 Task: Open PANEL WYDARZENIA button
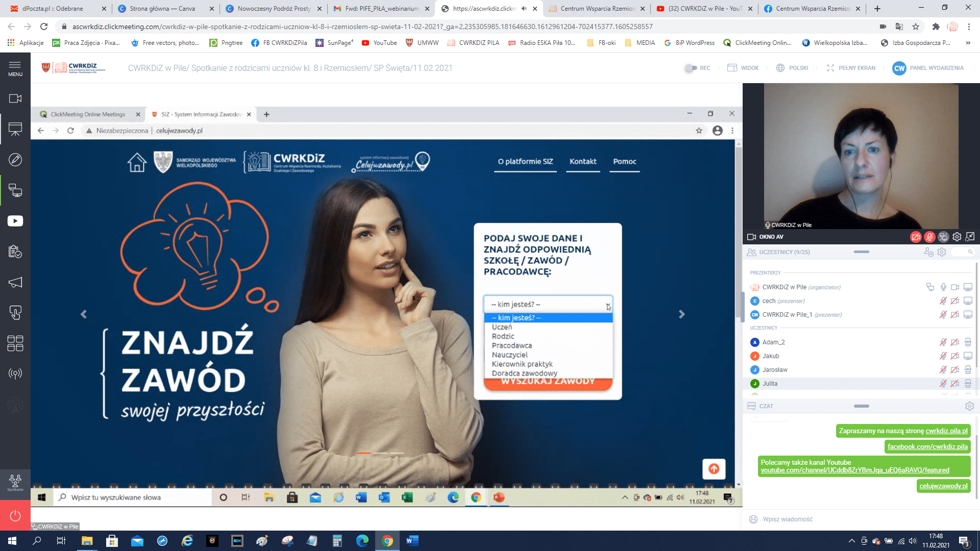[x=928, y=68]
